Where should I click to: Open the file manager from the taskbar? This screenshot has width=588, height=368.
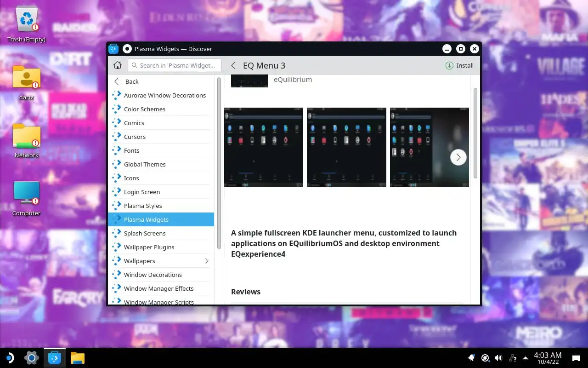coord(78,357)
